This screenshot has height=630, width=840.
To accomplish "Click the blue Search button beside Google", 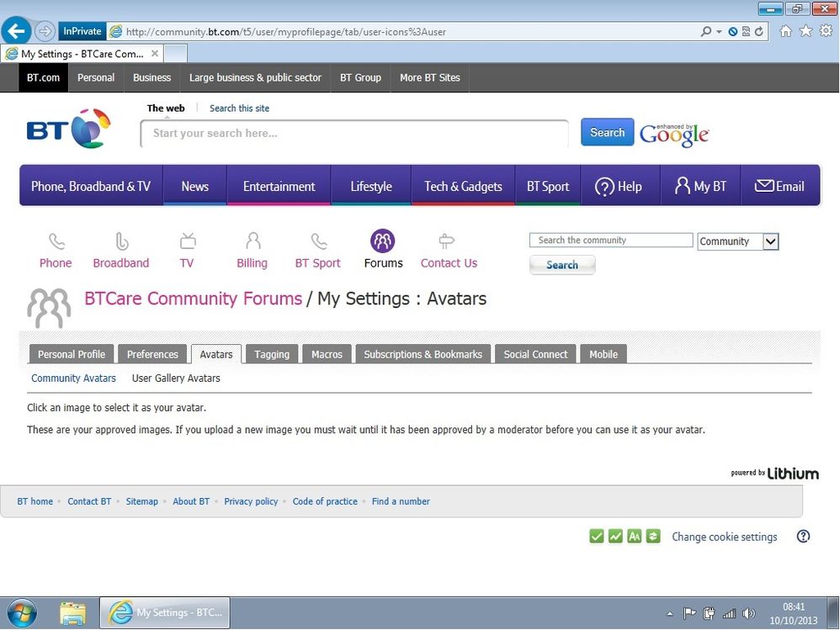I will click(x=607, y=132).
